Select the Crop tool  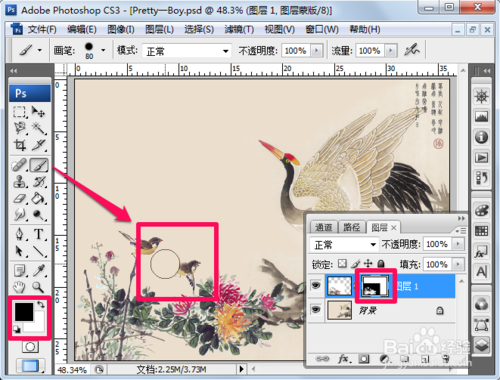pyautogui.click(x=20, y=145)
